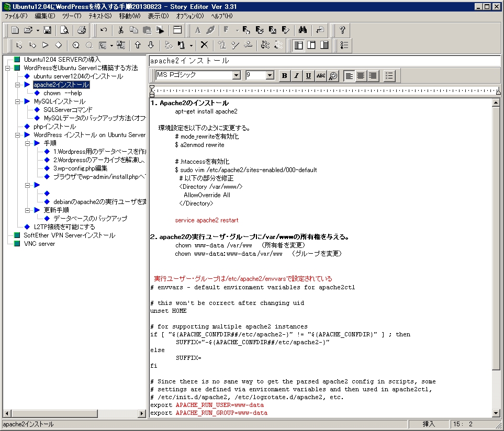The width and height of the screenshot is (504, 431).
Task: Click the Help question mark icon
Action: (x=342, y=30)
